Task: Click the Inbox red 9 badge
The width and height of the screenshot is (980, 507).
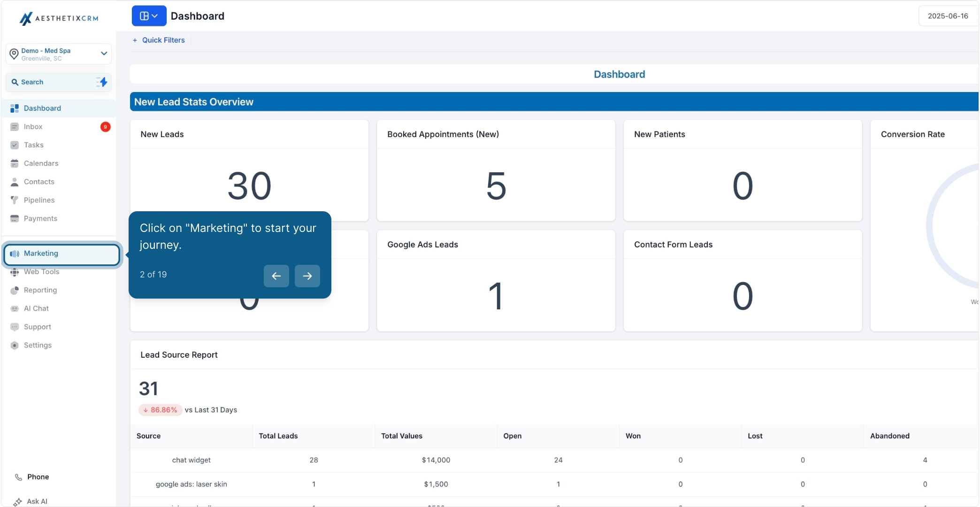Action: 106,127
